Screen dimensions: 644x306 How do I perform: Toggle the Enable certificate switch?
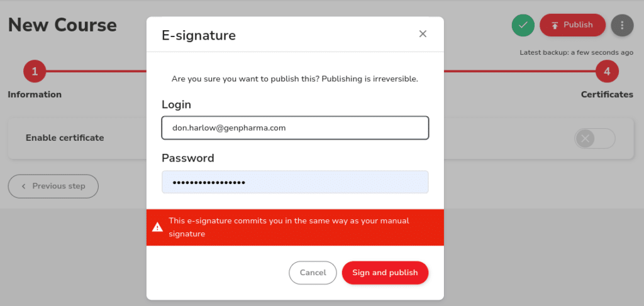coord(594,138)
